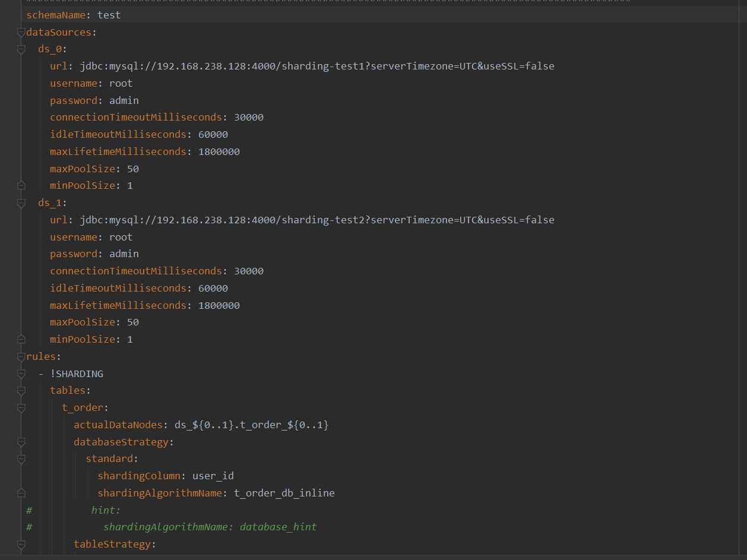Click idleTimeoutMilliseconds: 60000 under ds_0

[x=139, y=134]
